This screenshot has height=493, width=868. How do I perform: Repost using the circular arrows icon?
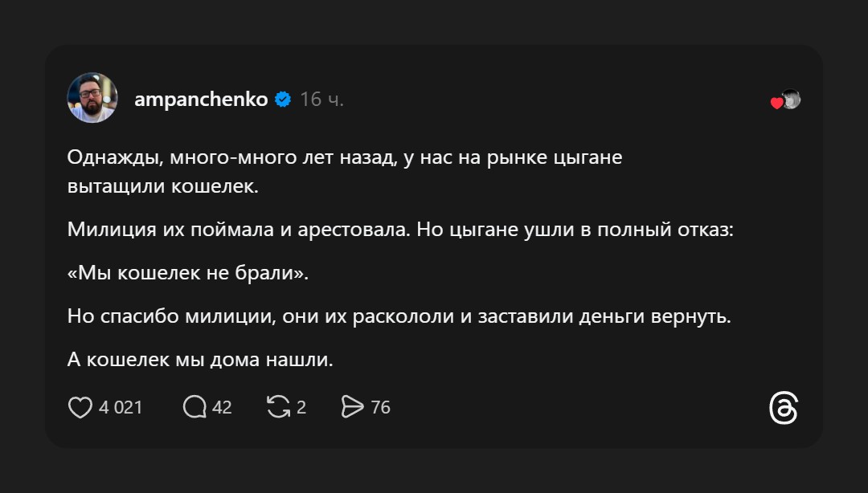click(x=278, y=408)
